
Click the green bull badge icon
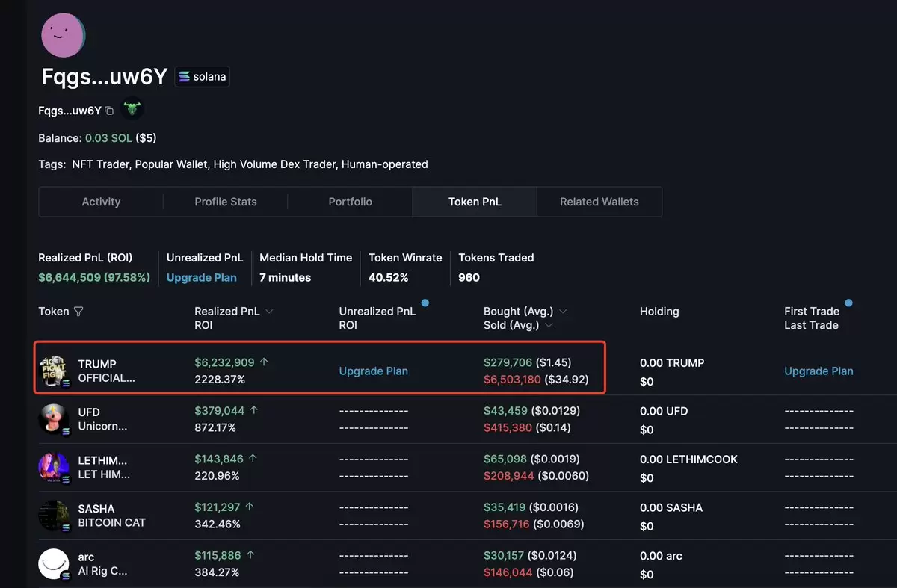pyautogui.click(x=132, y=110)
